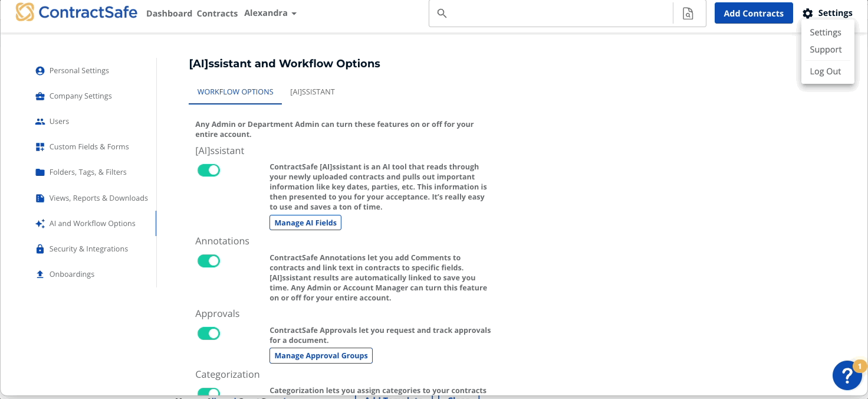The width and height of the screenshot is (868, 399).
Task: Select Log Out from the menu
Action: (826, 71)
